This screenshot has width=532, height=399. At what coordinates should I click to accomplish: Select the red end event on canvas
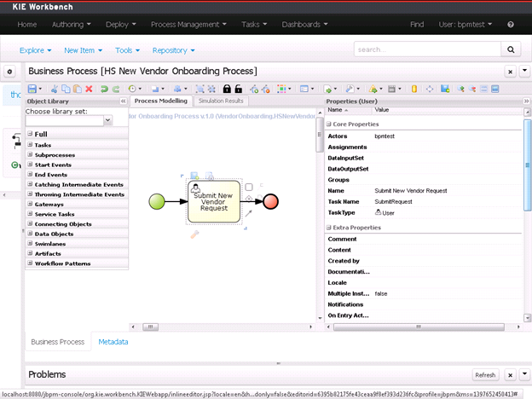pyautogui.click(x=270, y=201)
